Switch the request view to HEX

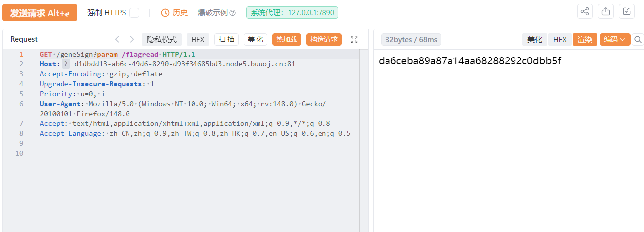pyautogui.click(x=198, y=40)
